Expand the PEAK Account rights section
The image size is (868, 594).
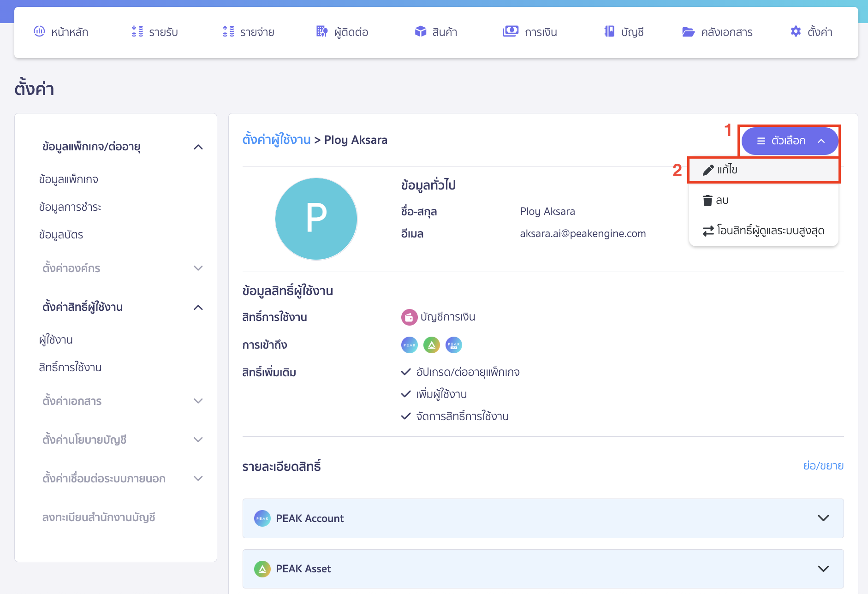point(824,518)
